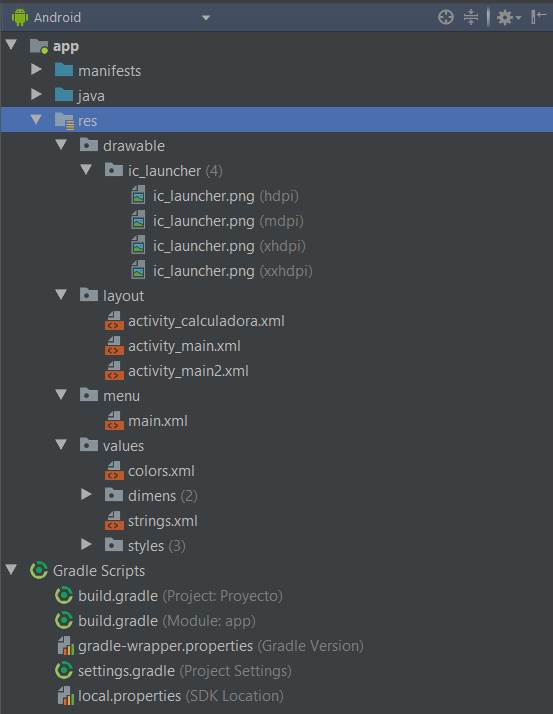Open the gear settings menu icon
Viewport: 553px width, 714px height.
(x=508, y=18)
